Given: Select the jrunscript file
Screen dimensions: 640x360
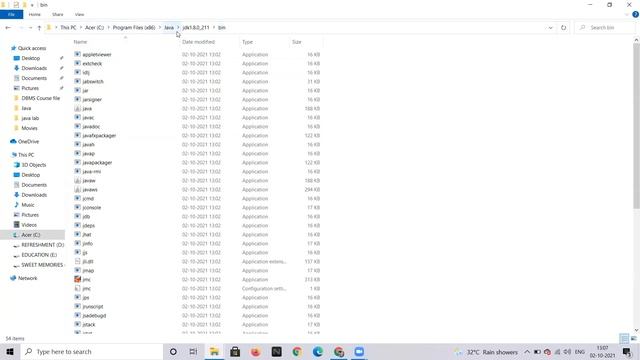Looking at the screenshot, I should pos(93,307).
